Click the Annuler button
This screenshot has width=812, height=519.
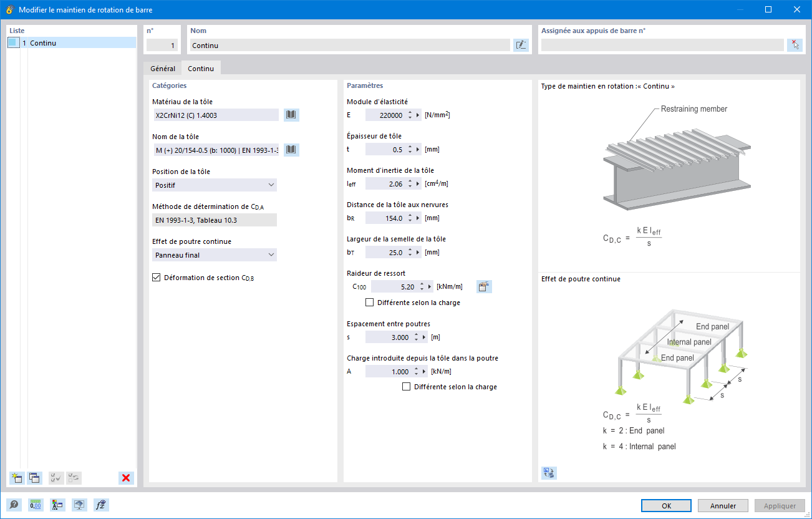point(723,506)
